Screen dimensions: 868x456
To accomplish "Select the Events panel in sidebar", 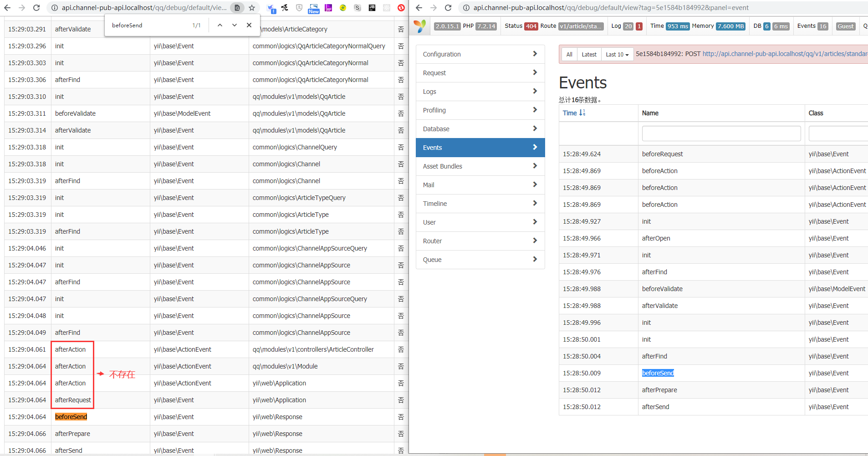I will [480, 148].
